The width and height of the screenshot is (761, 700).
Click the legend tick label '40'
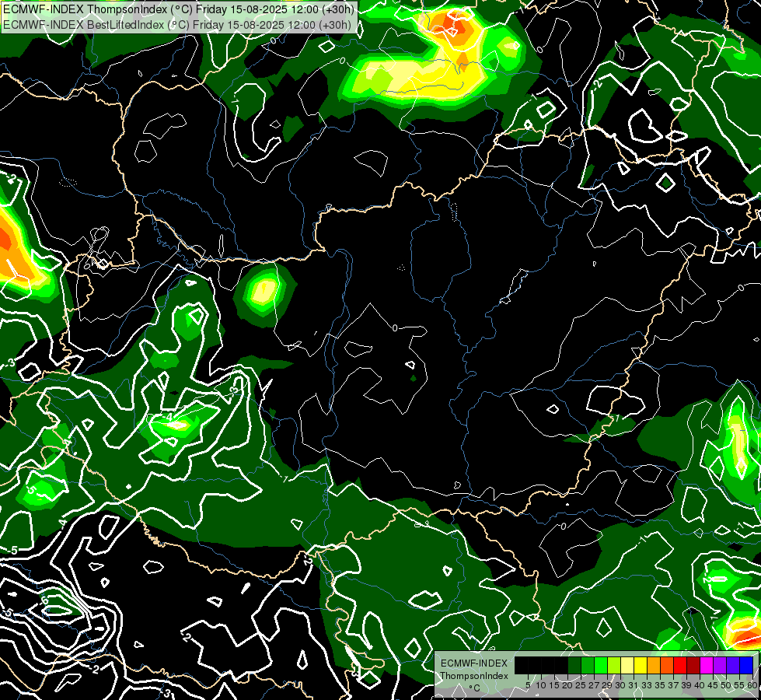click(x=700, y=685)
